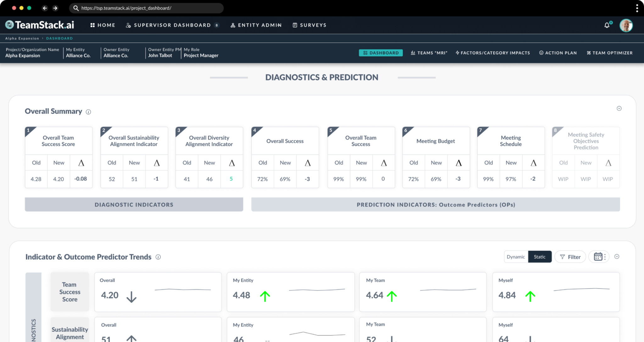Collapse the Overall Summary panel

point(619,109)
